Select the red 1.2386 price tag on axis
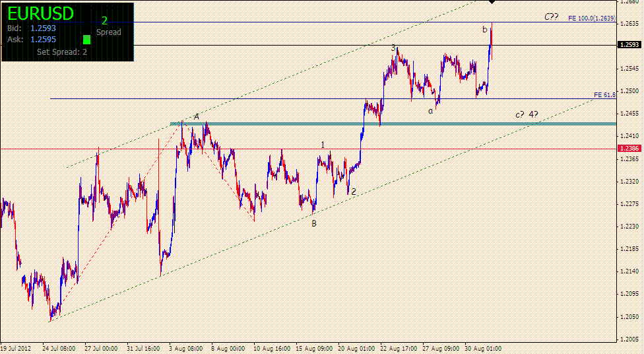This screenshot has width=644, height=354. [629, 149]
